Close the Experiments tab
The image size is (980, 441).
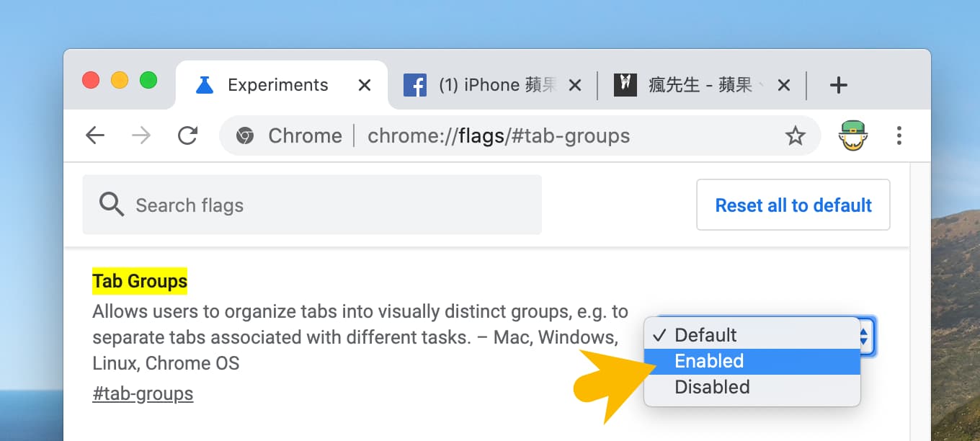point(365,85)
